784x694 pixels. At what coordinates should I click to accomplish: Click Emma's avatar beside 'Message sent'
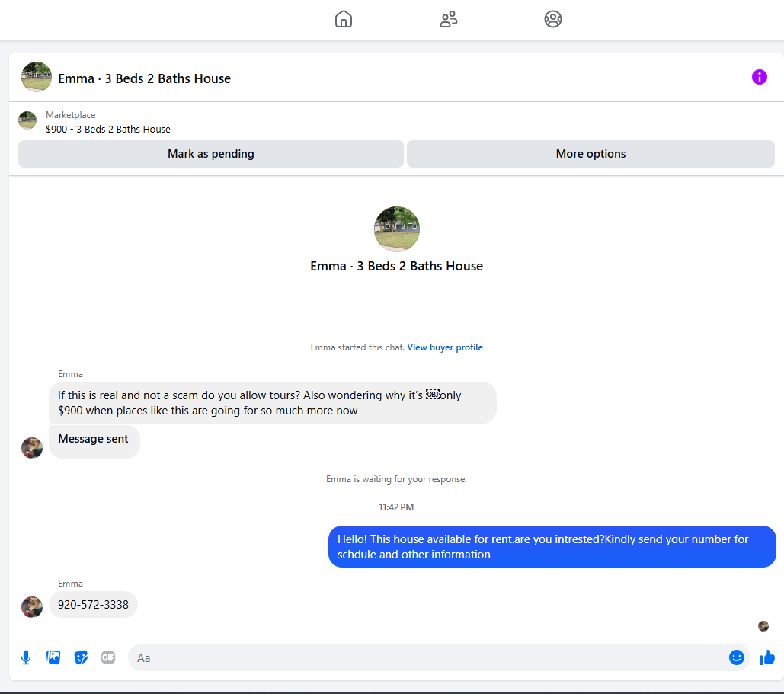(x=32, y=447)
